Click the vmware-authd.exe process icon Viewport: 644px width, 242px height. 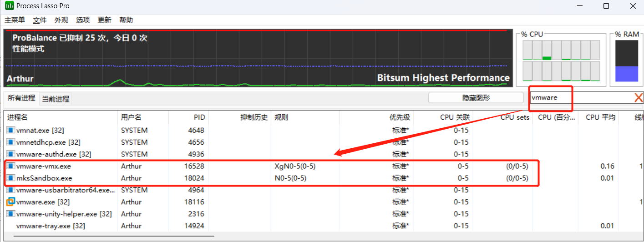point(11,154)
